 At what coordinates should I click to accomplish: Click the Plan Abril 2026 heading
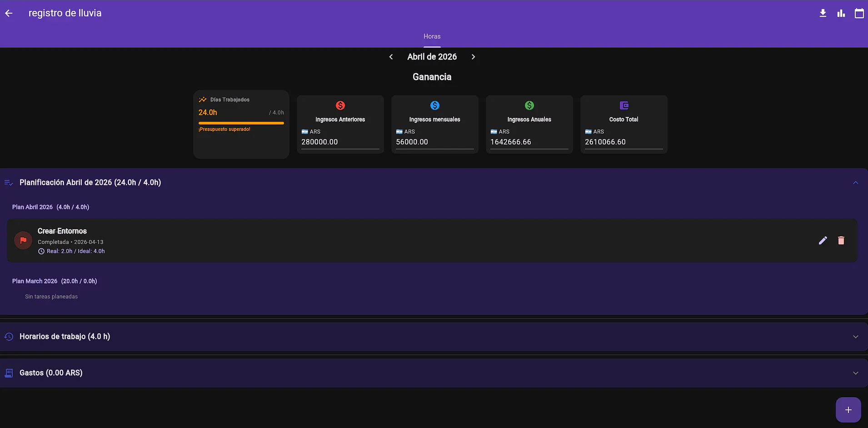50,207
